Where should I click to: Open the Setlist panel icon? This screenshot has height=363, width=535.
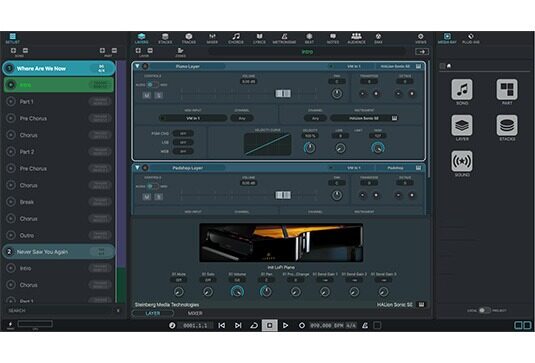pyautogui.click(x=12, y=38)
